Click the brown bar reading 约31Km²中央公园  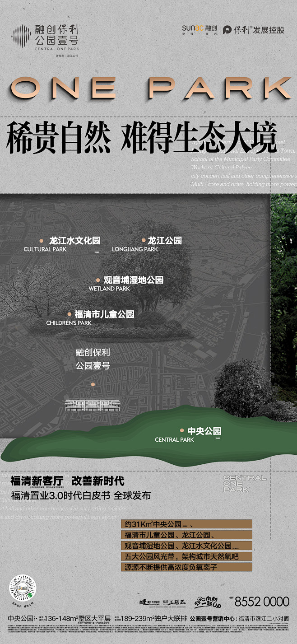[186, 524]
